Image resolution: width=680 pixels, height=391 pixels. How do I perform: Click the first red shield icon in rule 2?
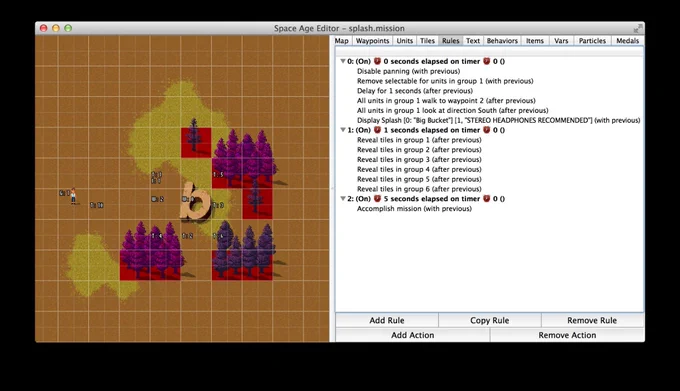[377, 199]
